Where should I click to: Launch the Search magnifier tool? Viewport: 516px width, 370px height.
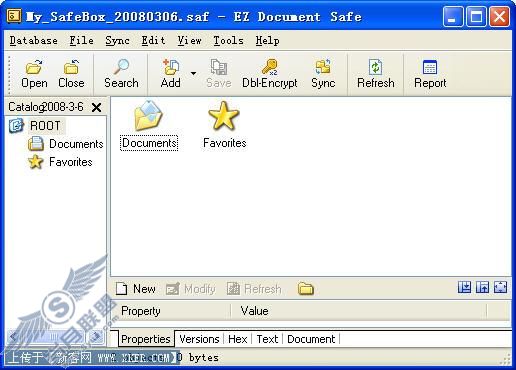121,74
